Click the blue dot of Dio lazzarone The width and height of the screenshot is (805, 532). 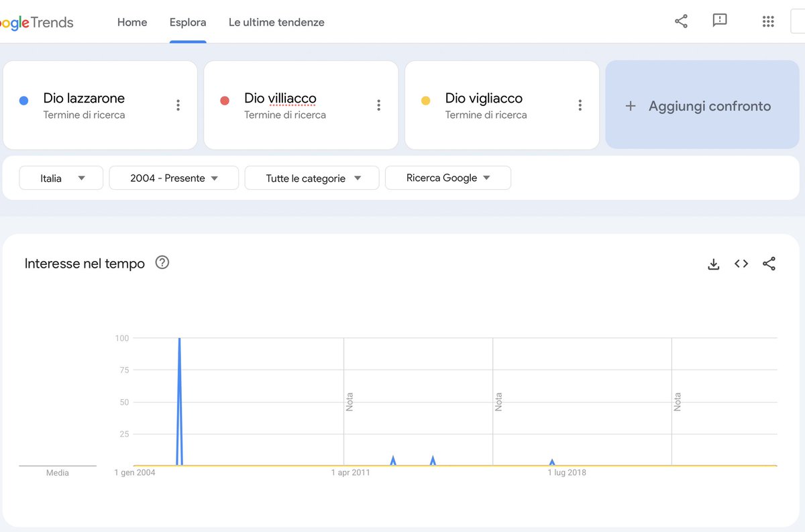[x=23, y=101]
